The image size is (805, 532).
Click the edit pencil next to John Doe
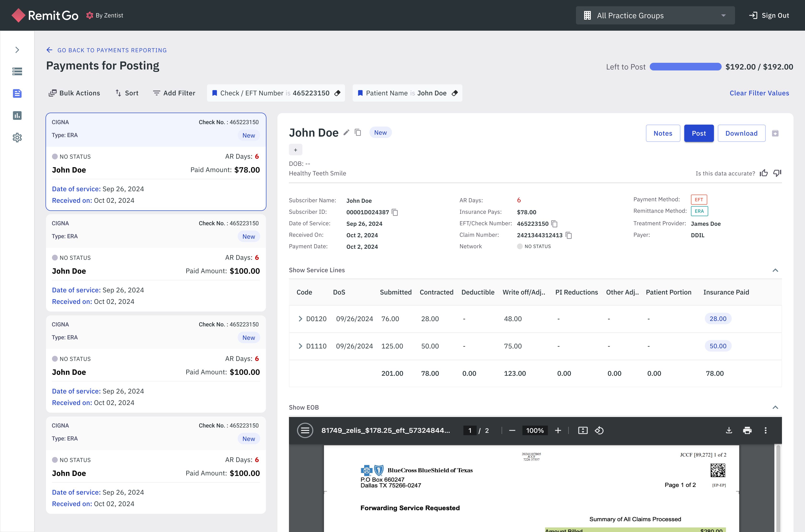coord(346,133)
